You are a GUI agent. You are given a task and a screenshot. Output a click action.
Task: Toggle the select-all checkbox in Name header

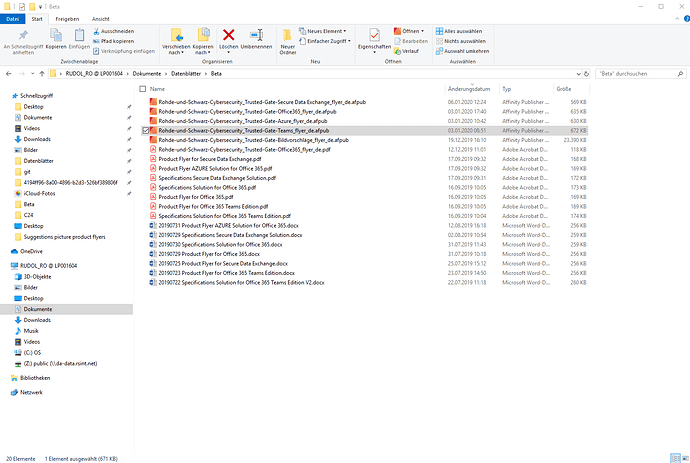pos(143,89)
